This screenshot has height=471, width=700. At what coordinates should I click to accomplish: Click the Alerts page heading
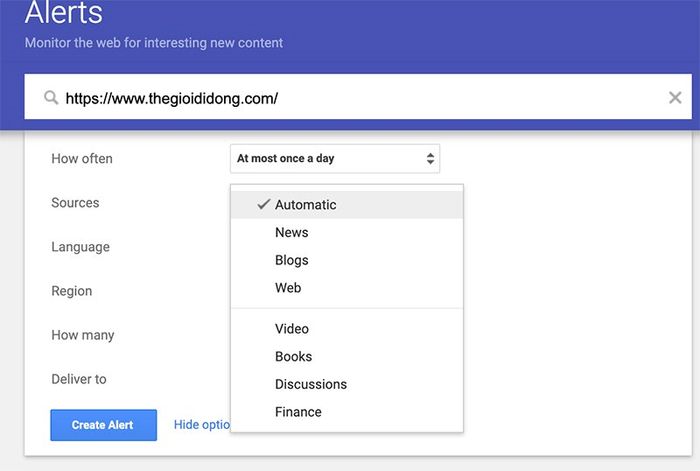click(x=63, y=14)
